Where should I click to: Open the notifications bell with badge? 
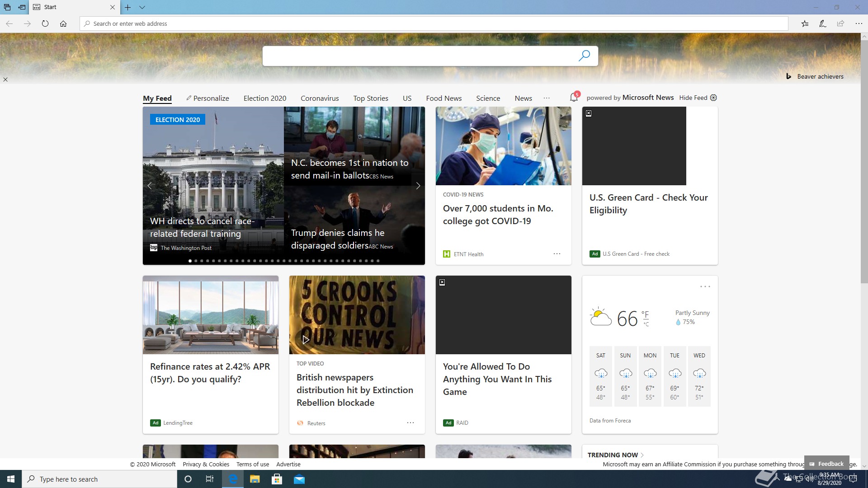click(574, 97)
